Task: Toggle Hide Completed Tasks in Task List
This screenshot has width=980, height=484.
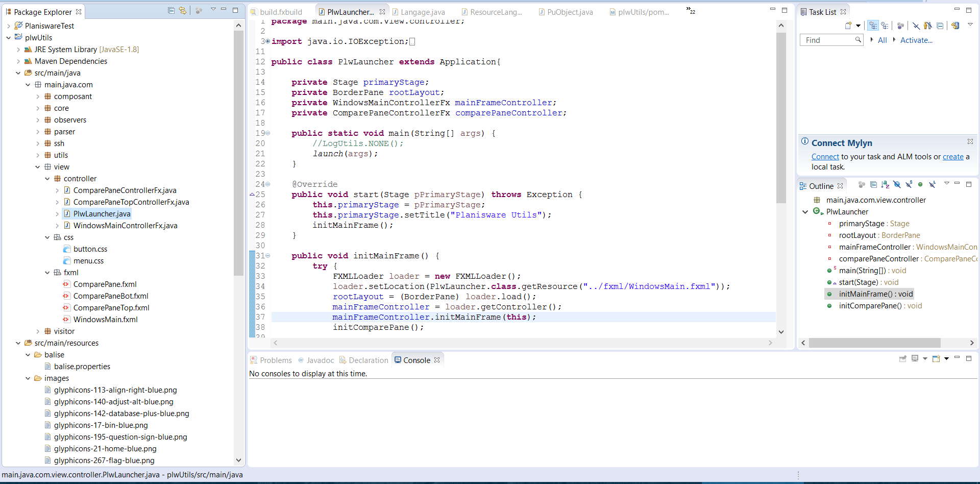Action: (x=916, y=26)
